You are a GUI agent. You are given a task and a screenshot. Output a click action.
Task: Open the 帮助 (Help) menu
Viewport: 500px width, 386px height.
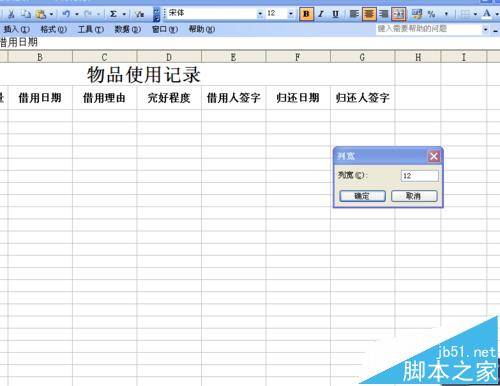click(202, 29)
